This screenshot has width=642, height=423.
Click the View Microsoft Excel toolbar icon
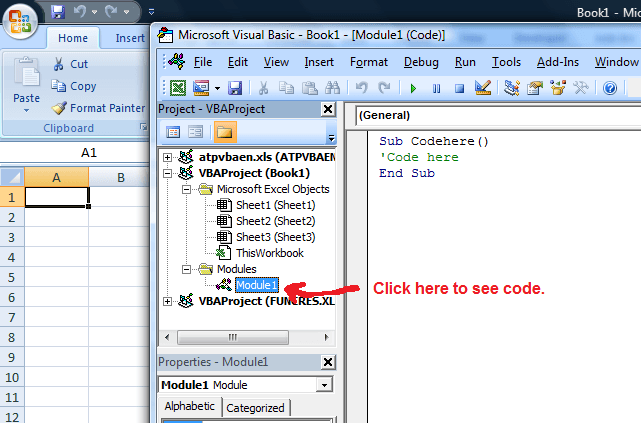click(x=177, y=88)
